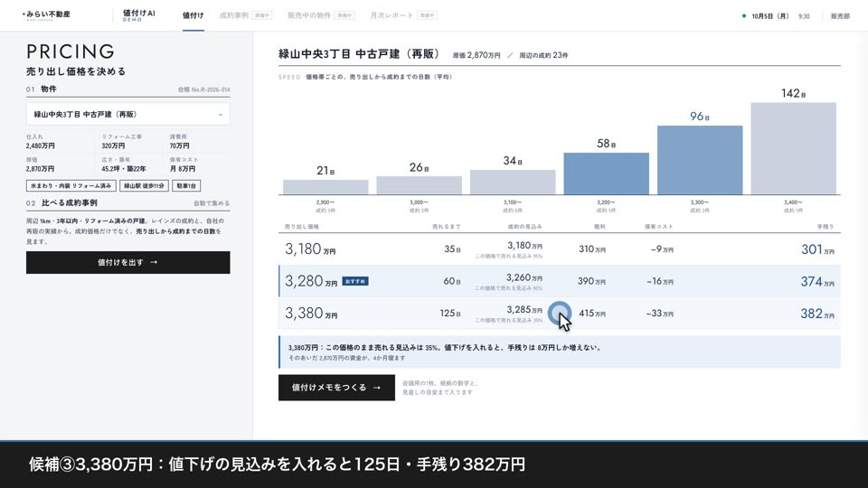The height and width of the screenshot is (488, 868).
Task: Click the リフォーム工事 320万円 value
Action: [114, 146]
